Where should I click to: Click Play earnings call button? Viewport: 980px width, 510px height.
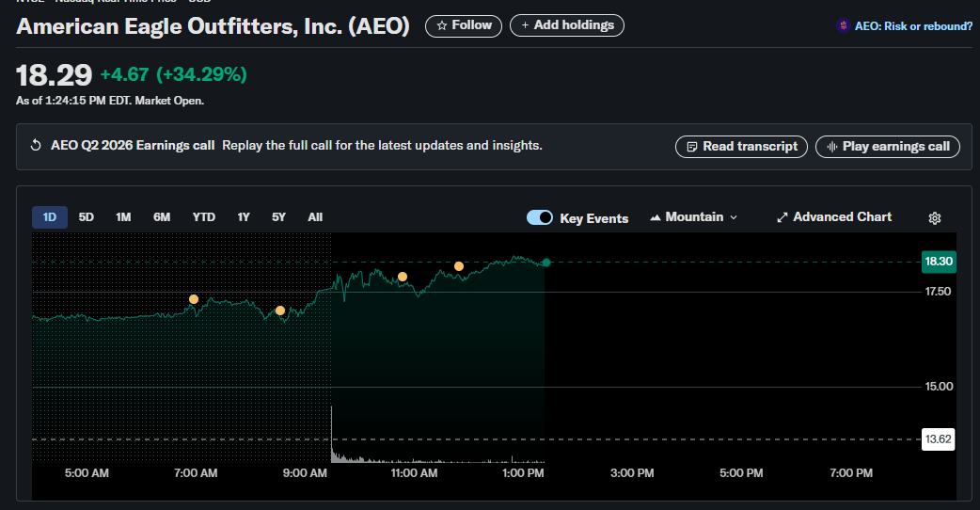pyautogui.click(x=888, y=146)
